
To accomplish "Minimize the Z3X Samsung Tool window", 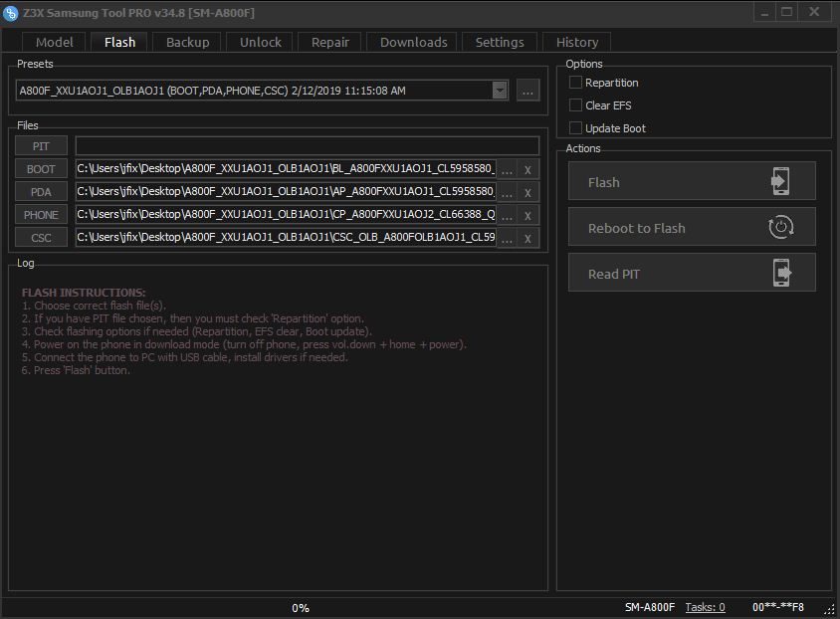I will coord(764,12).
